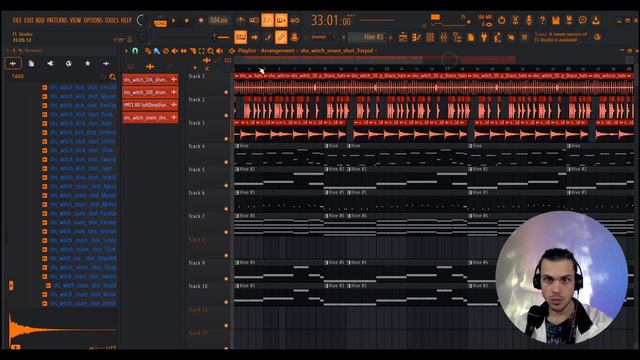This screenshot has height=360, width=640.
Task: Click the Track 10 label
Action: 198,286
